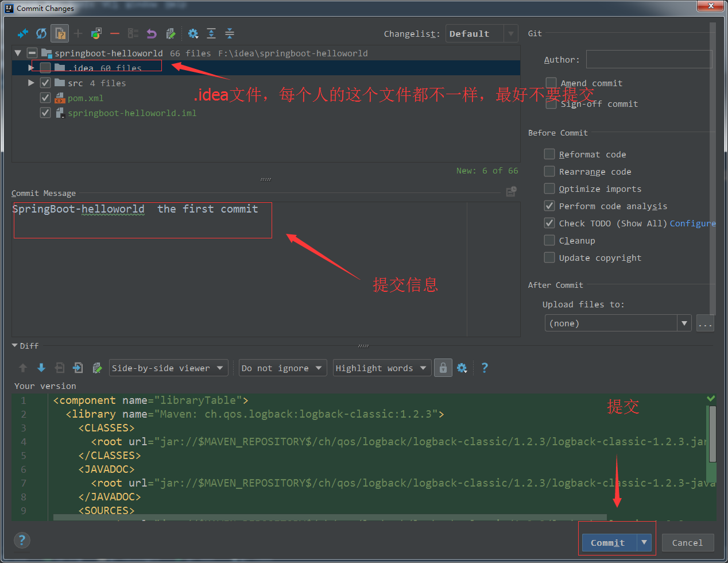Click the red Remove icon
The image size is (728, 563).
pos(115,33)
